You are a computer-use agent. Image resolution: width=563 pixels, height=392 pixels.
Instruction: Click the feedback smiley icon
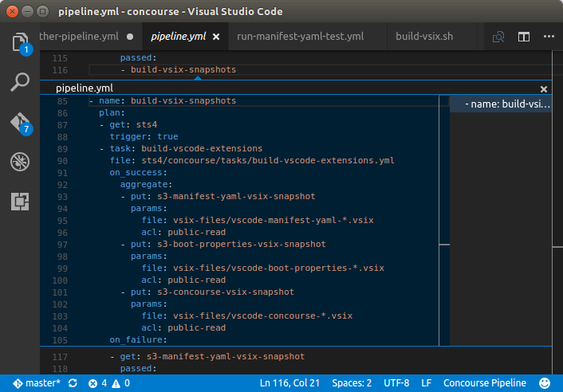pyautogui.click(x=545, y=383)
